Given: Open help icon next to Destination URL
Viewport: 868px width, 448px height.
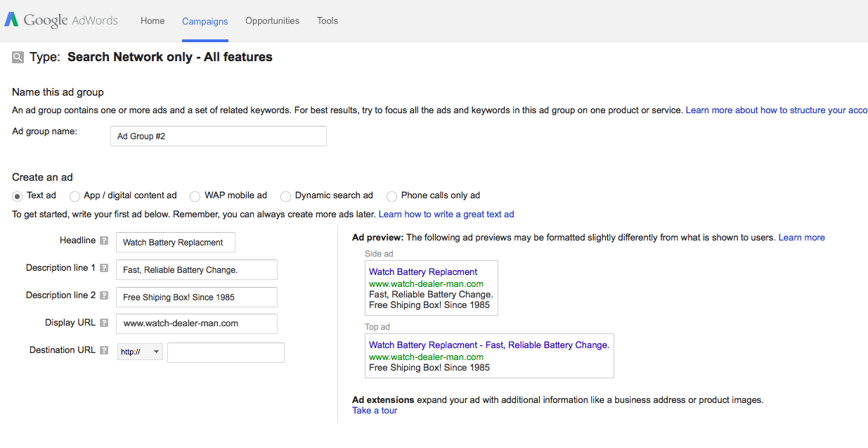Looking at the screenshot, I should click(104, 350).
